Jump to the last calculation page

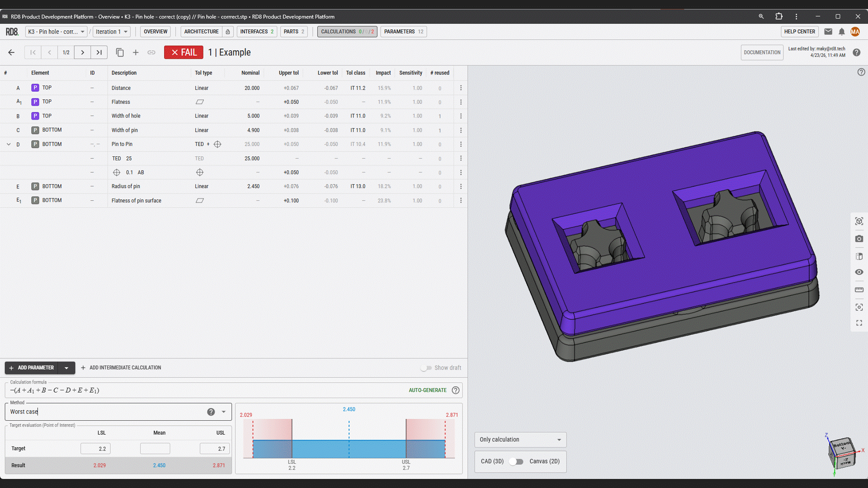tap(99, 52)
